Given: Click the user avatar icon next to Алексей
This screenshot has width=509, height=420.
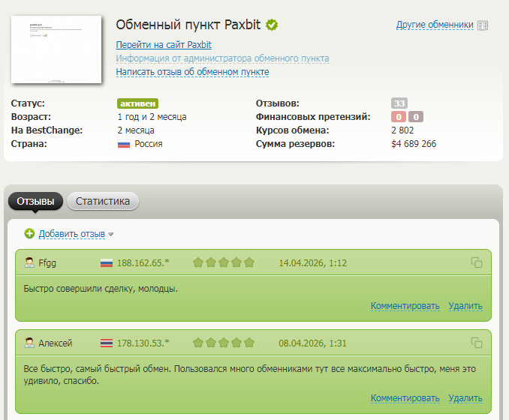Looking at the screenshot, I should 29,343.
